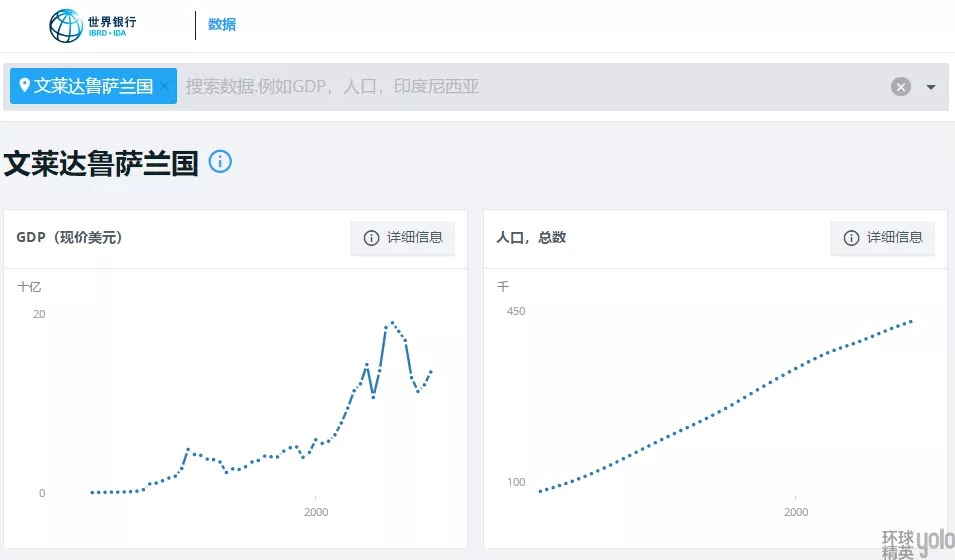Screen dimensions: 955x560
Task: Click the World Bank globe logo
Action: click(x=66, y=26)
